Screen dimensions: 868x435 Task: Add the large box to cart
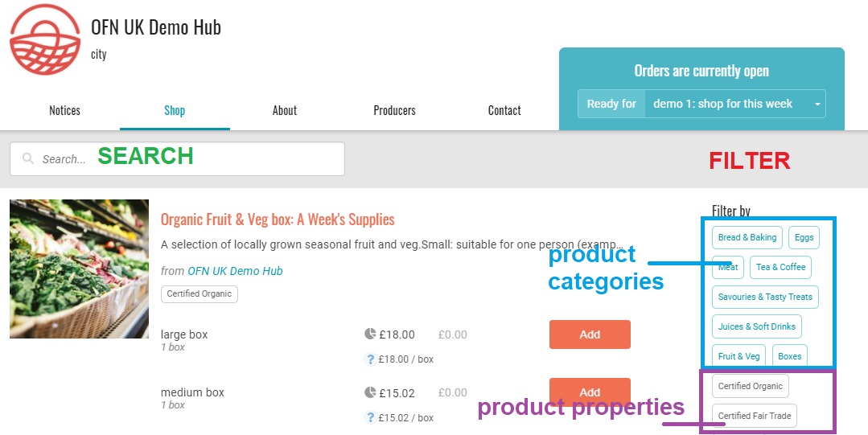pos(590,334)
